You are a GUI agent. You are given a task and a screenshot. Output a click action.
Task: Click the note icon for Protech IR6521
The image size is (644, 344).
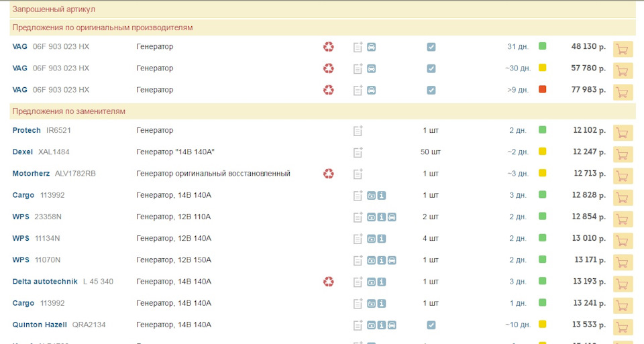point(358,131)
